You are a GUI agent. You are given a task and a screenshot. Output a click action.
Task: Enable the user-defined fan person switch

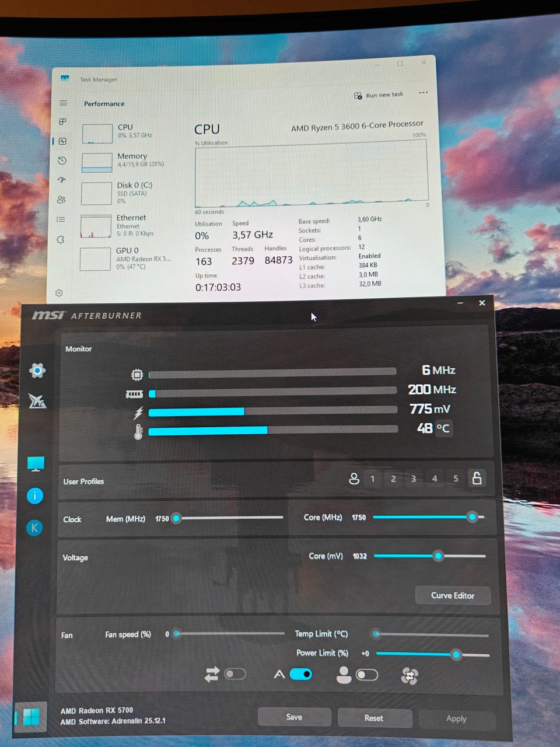[367, 675]
